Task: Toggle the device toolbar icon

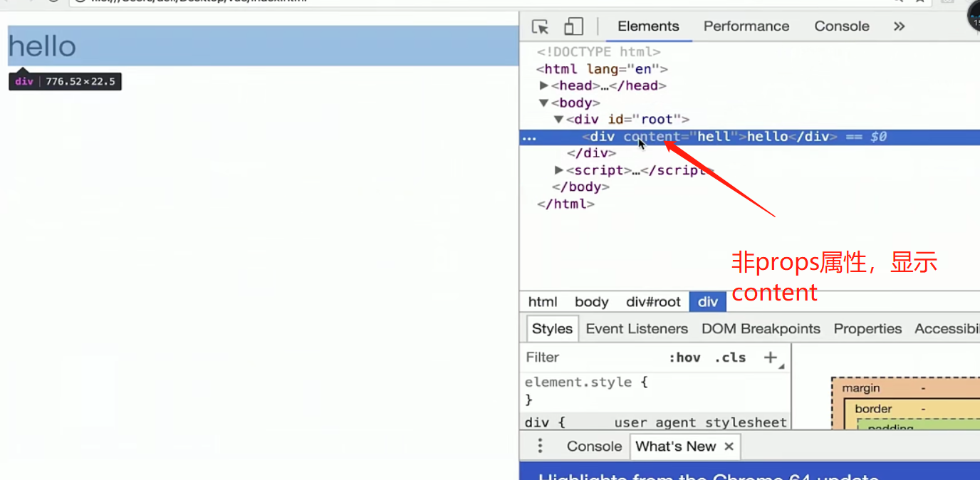Action: (573, 26)
